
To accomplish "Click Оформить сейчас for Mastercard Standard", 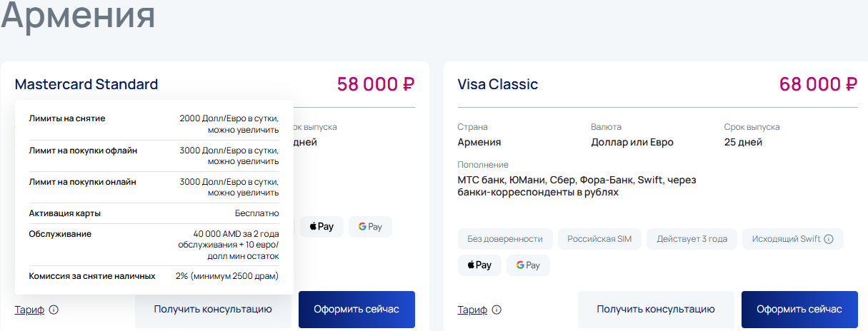I will [356, 310].
